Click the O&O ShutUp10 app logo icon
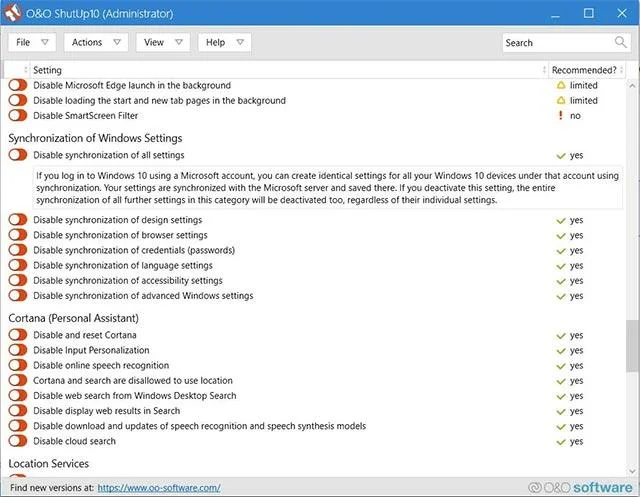Image resolution: width=640 pixels, height=497 pixels. [x=13, y=12]
